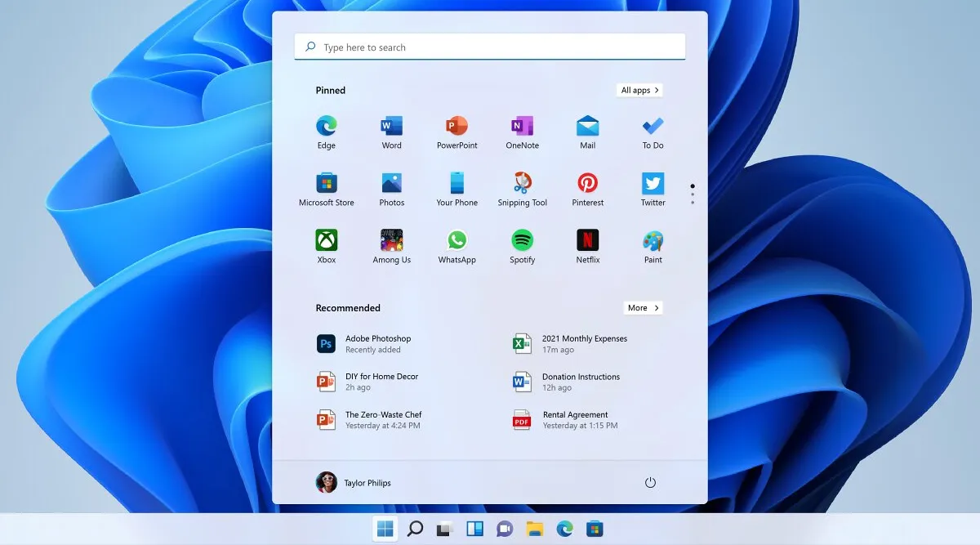The width and height of the screenshot is (980, 545).
Task: Open the To Do app
Action: [653, 132]
